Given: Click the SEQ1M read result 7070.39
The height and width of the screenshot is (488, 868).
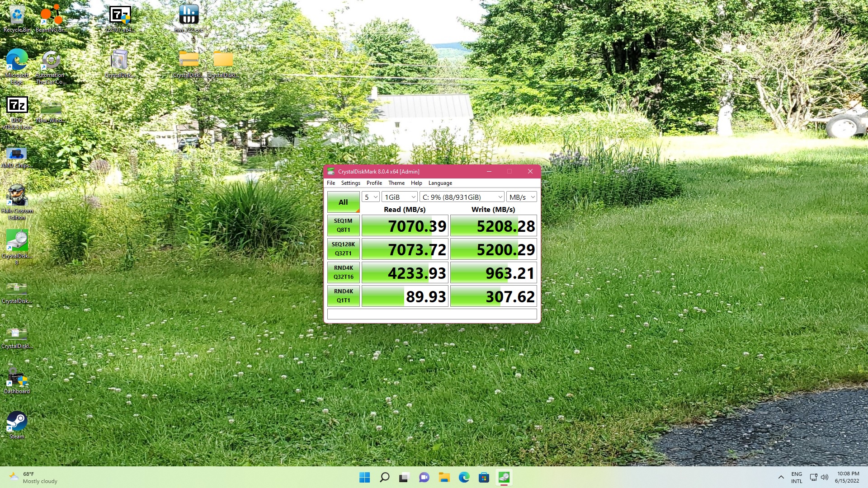Looking at the screenshot, I should point(405,225).
